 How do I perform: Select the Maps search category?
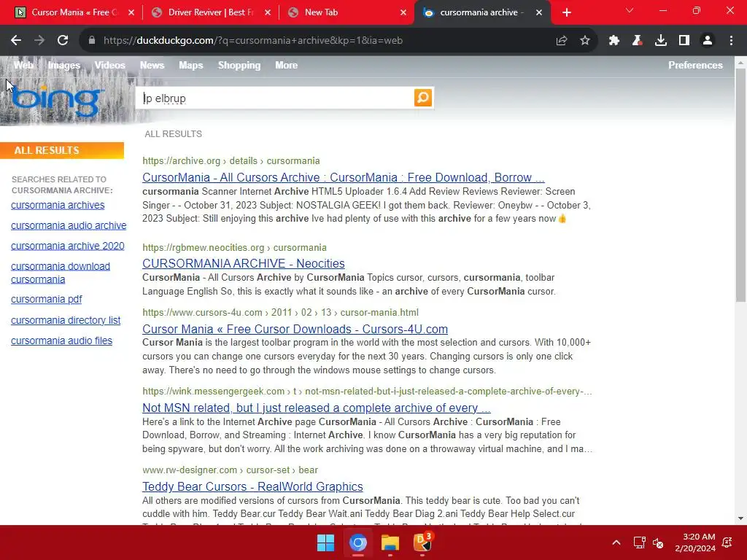(x=191, y=65)
